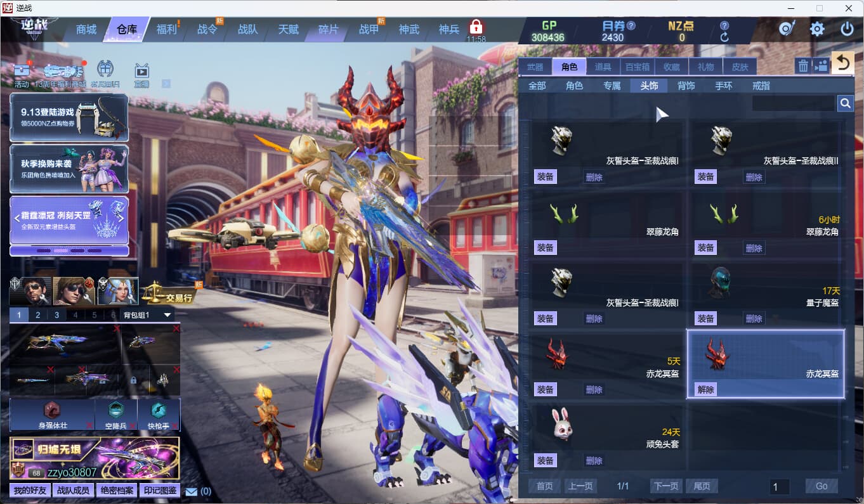Go to the 天赋 tab
864x504 pixels.
[x=288, y=29]
